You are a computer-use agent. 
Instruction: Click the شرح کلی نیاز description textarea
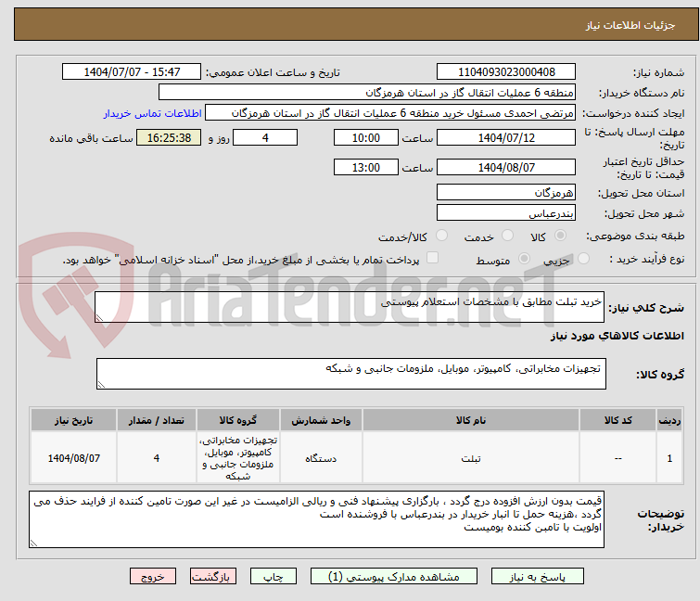tap(350, 307)
